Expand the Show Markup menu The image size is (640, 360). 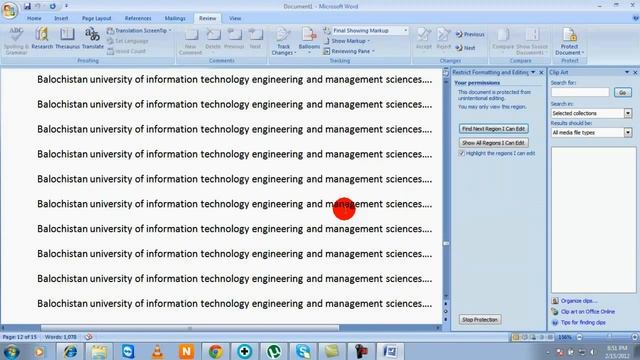tap(347, 41)
